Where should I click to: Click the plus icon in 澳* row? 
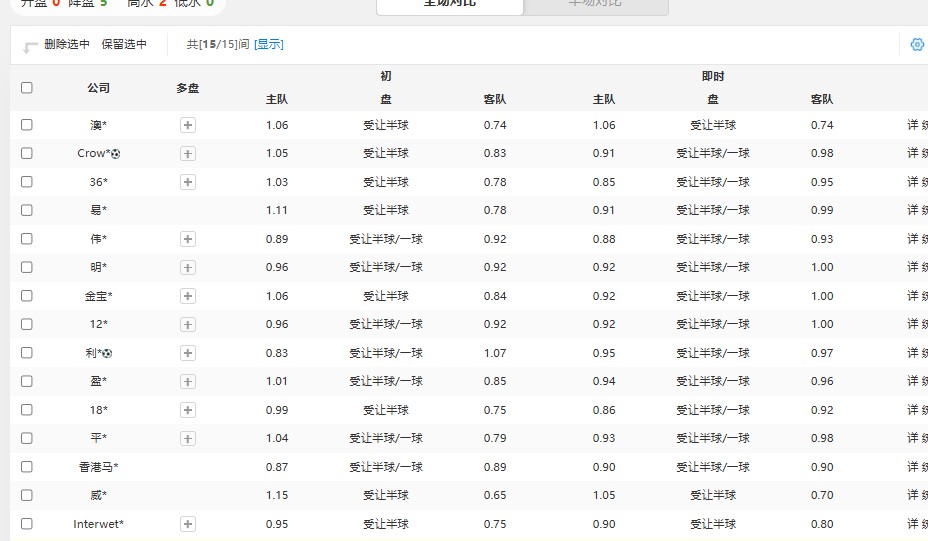pyautogui.click(x=188, y=125)
